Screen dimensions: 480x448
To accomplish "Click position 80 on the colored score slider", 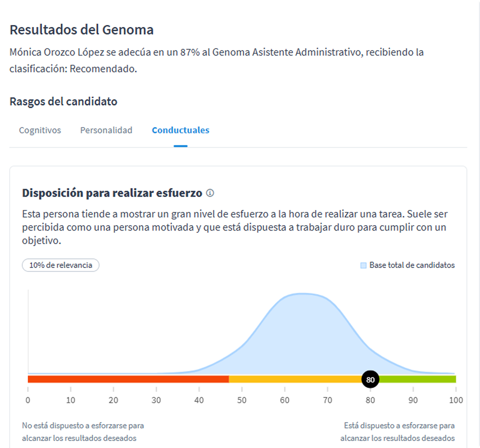I will click(x=369, y=379).
